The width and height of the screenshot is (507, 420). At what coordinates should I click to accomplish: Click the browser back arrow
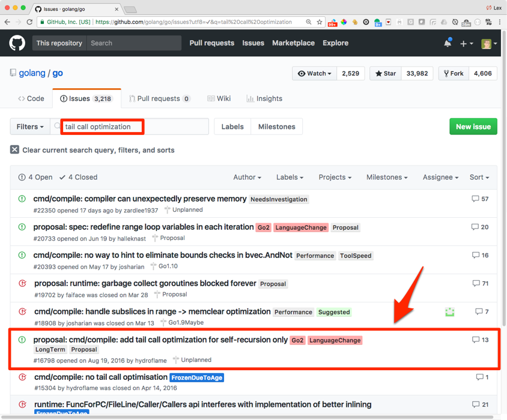pyautogui.click(x=7, y=22)
